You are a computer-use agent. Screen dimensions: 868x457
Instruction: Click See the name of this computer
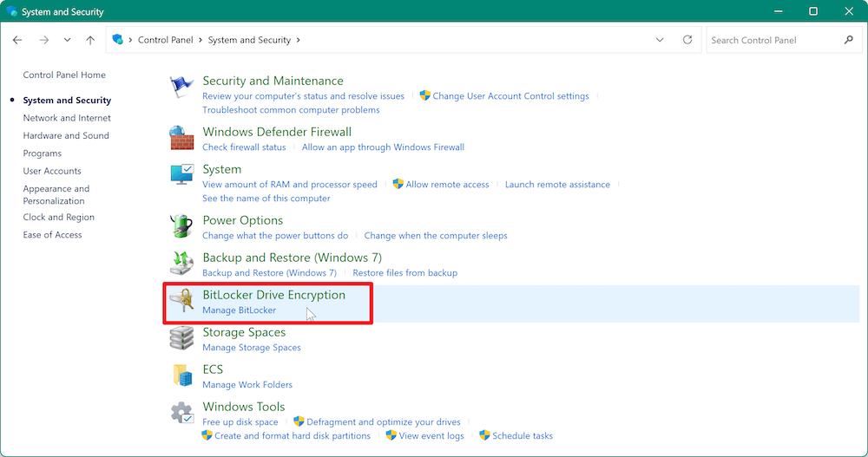coord(266,199)
